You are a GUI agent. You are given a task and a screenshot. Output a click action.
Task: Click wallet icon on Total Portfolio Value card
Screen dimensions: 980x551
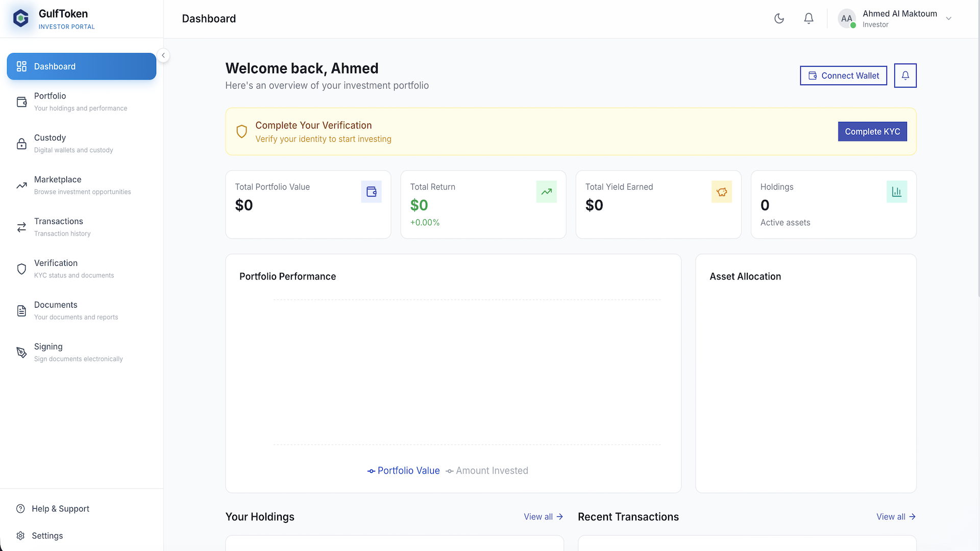[x=371, y=192]
